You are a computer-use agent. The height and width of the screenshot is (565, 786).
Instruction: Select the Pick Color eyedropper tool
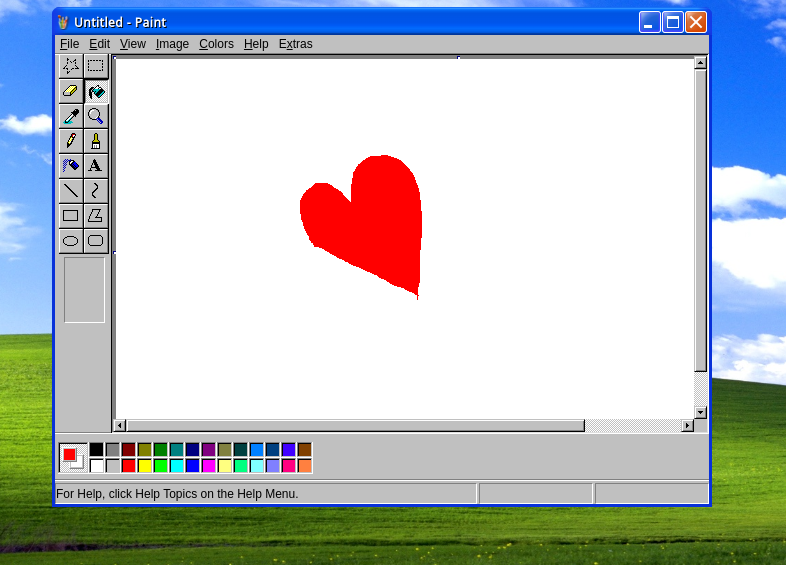(71, 116)
